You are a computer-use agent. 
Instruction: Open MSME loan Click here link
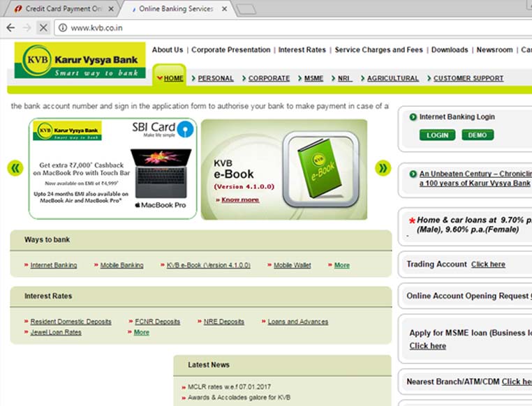click(x=427, y=346)
